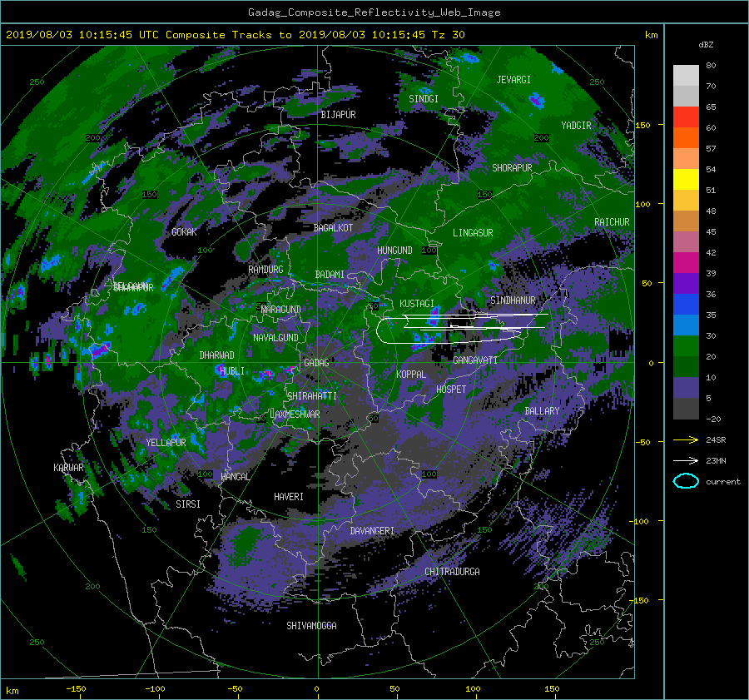
Task: Click the HAVERI city label
Action: tap(289, 496)
